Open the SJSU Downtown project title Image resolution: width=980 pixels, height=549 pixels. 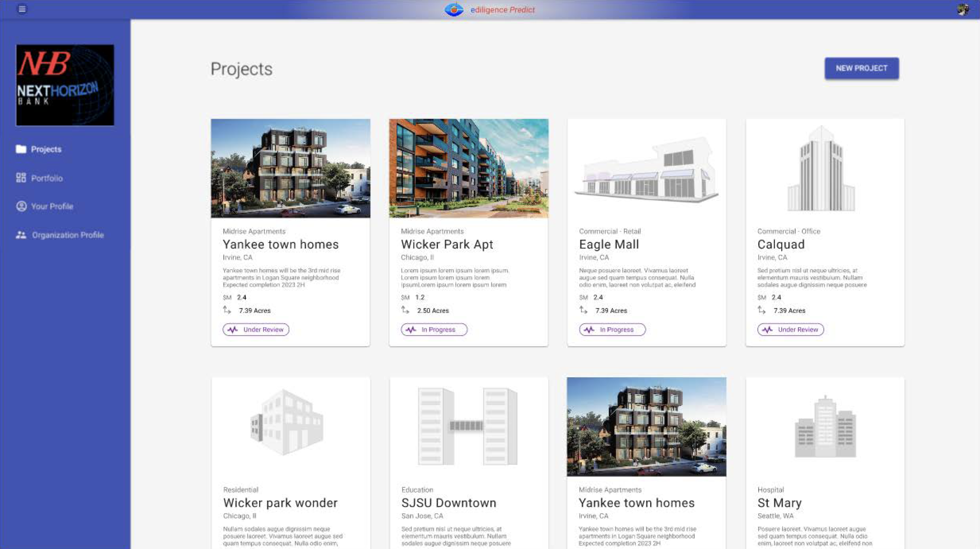[448, 503]
